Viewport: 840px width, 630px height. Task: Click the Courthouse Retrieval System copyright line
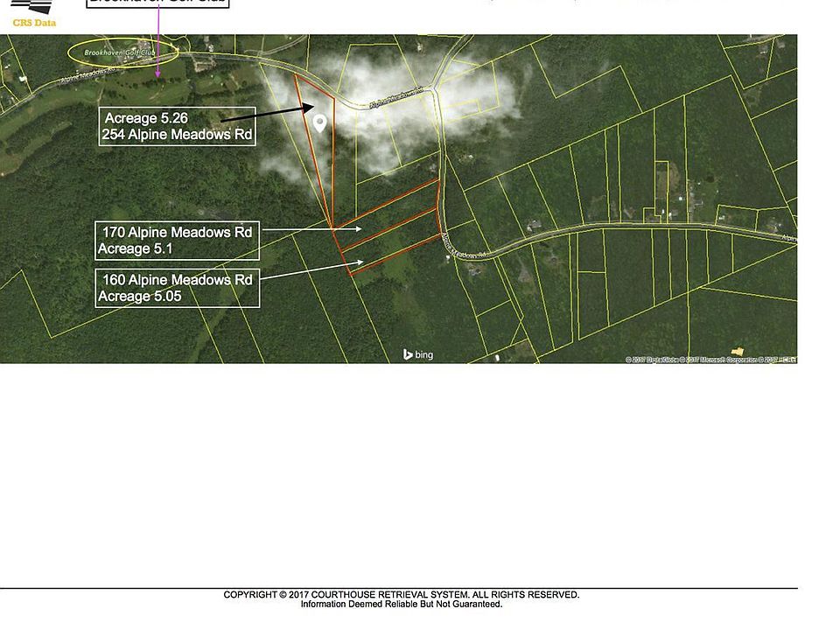tap(401, 595)
